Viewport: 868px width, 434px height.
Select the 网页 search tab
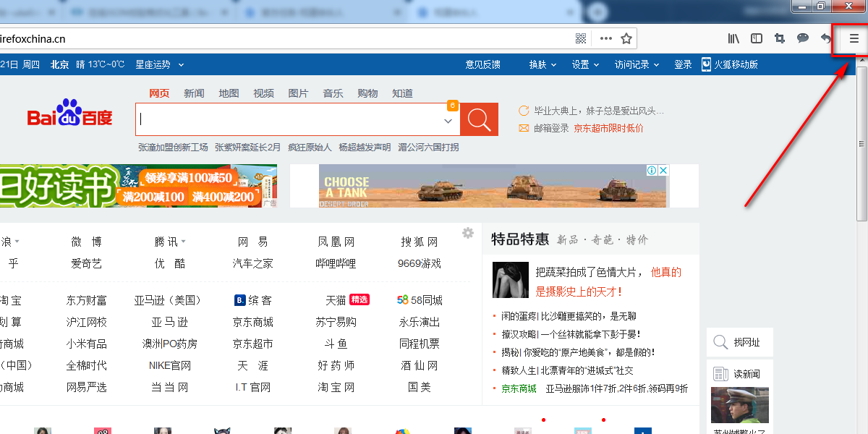pyautogui.click(x=159, y=93)
